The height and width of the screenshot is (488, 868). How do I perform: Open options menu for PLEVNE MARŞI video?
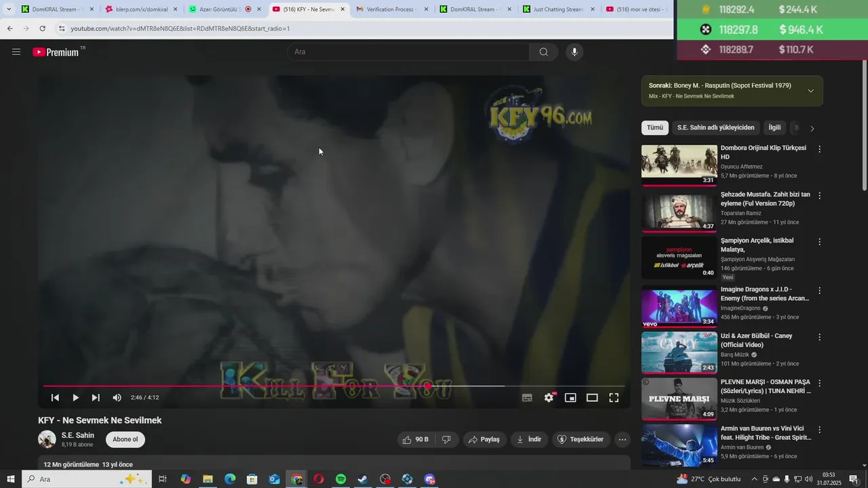point(819,384)
